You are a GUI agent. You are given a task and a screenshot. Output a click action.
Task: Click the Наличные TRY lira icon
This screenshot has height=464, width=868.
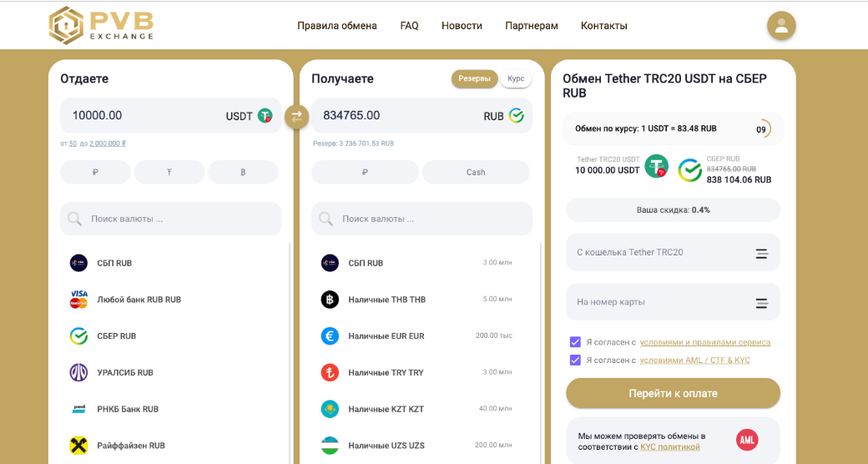pos(330,373)
